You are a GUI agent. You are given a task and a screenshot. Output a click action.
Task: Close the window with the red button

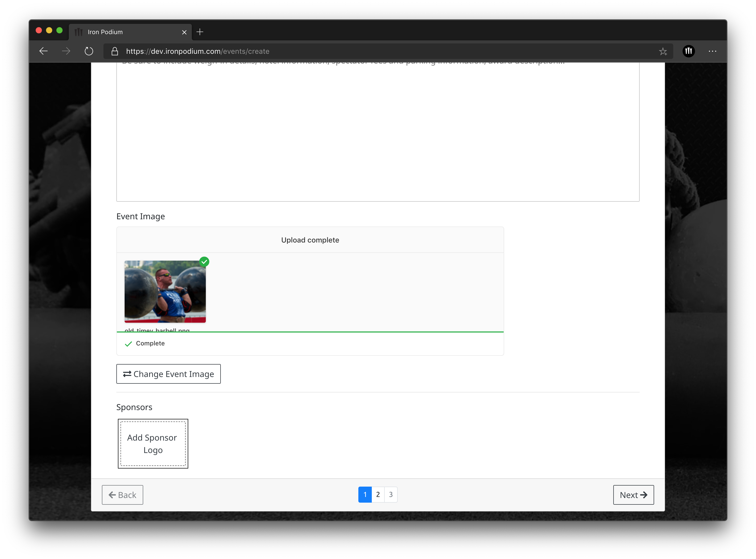point(39,31)
